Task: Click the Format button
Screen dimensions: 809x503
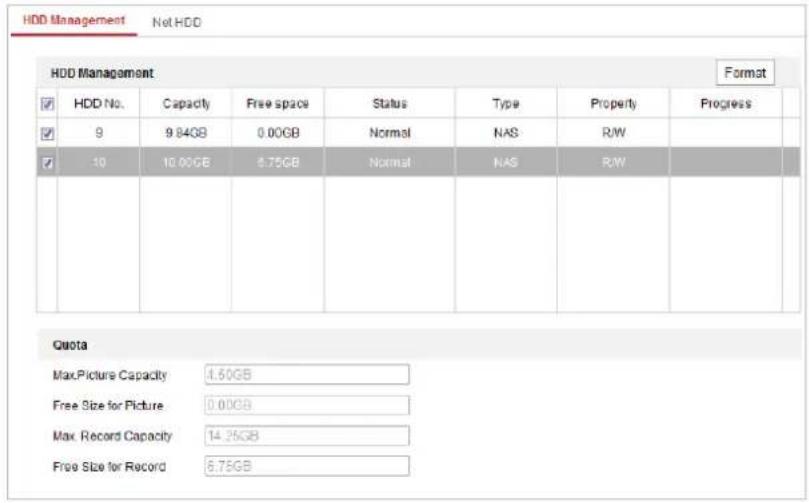Action: pyautogui.click(x=745, y=73)
